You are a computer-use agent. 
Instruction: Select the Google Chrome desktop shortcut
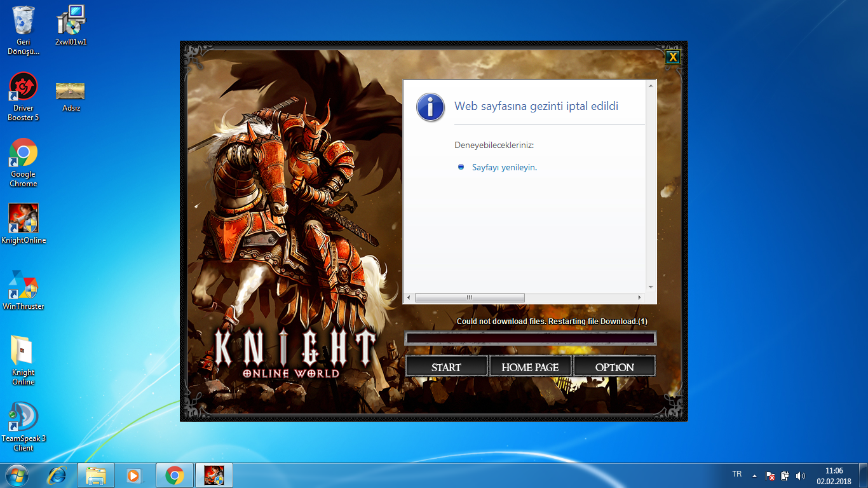coord(24,163)
